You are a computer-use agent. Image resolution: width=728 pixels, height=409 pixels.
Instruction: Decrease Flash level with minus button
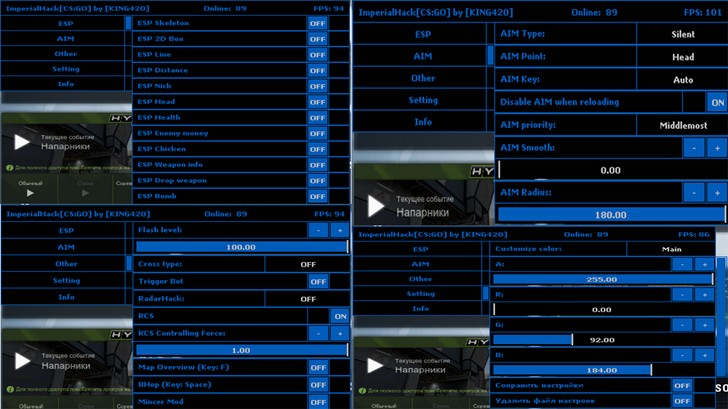click(318, 230)
